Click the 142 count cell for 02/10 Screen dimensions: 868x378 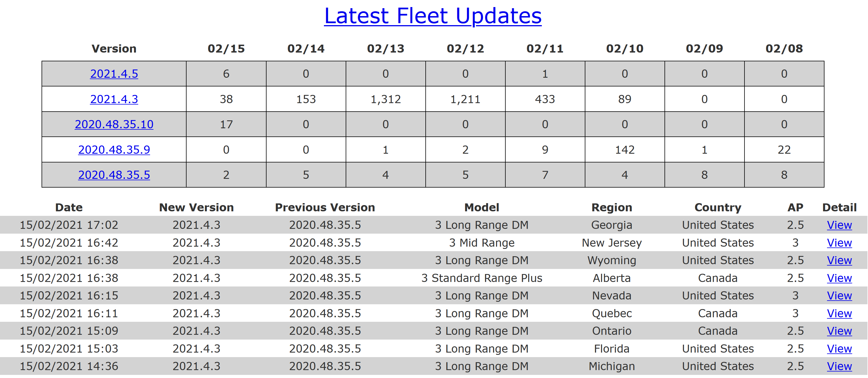pos(625,149)
